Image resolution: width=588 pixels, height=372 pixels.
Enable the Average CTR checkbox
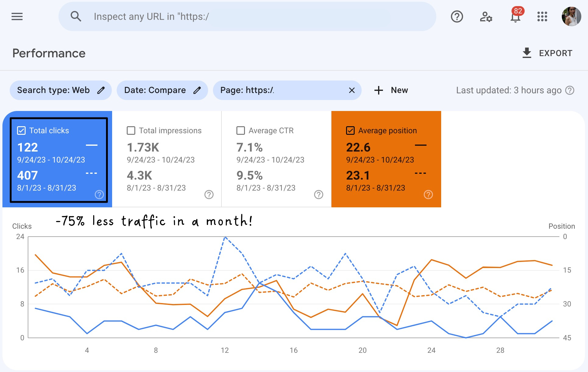coord(241,131)
